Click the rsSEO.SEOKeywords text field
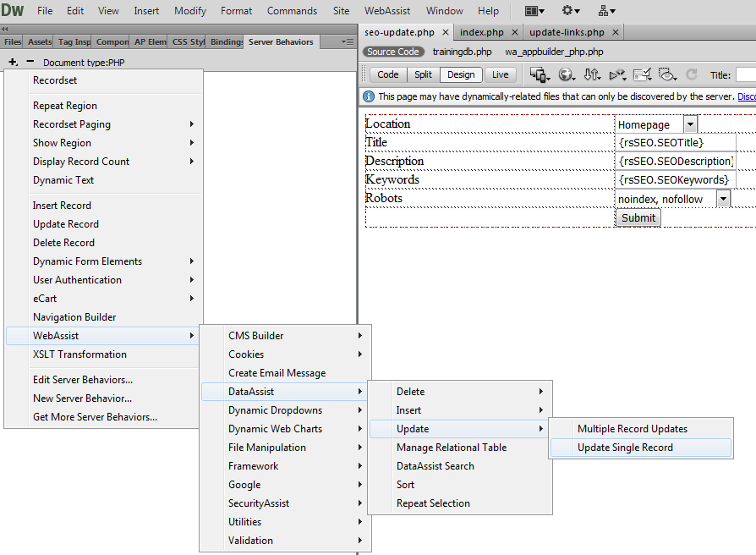Image resolution: width=756 pixels, height=555 pixels. click(676, 180)
